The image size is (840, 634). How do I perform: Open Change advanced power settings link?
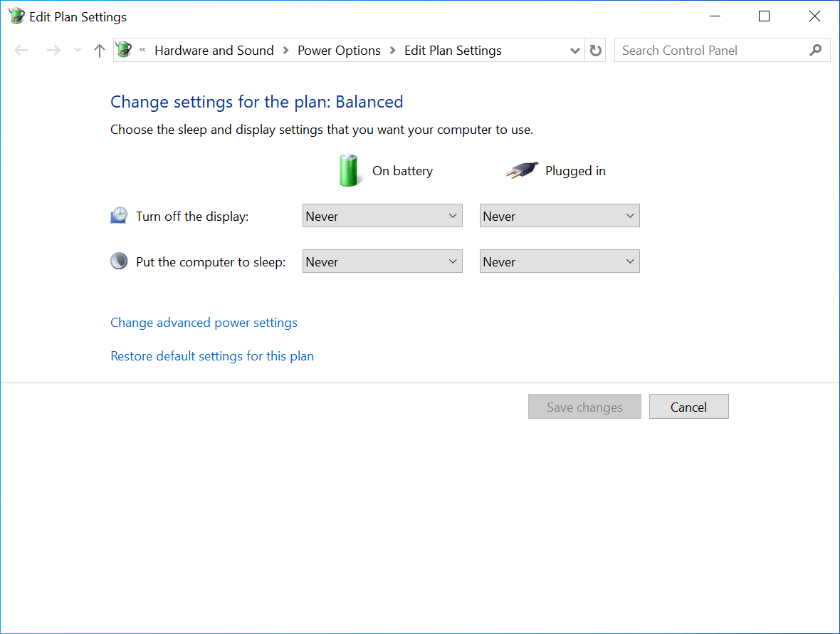coord(204,323)
